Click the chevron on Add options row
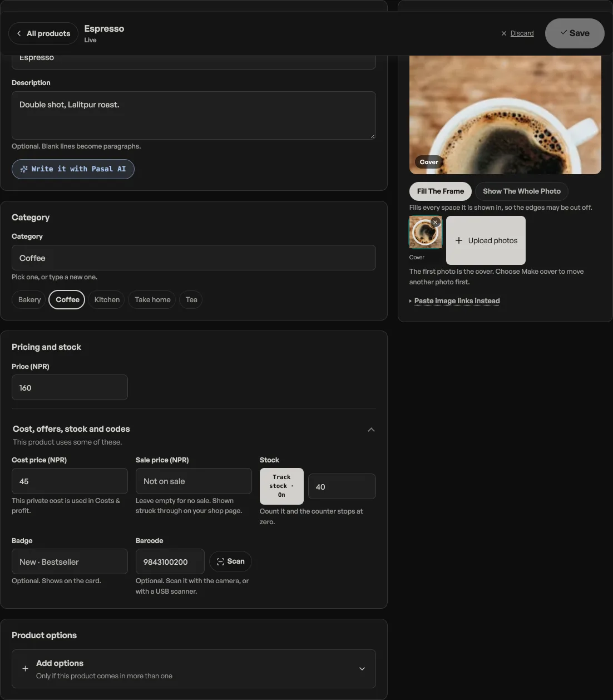 point(362,669)
